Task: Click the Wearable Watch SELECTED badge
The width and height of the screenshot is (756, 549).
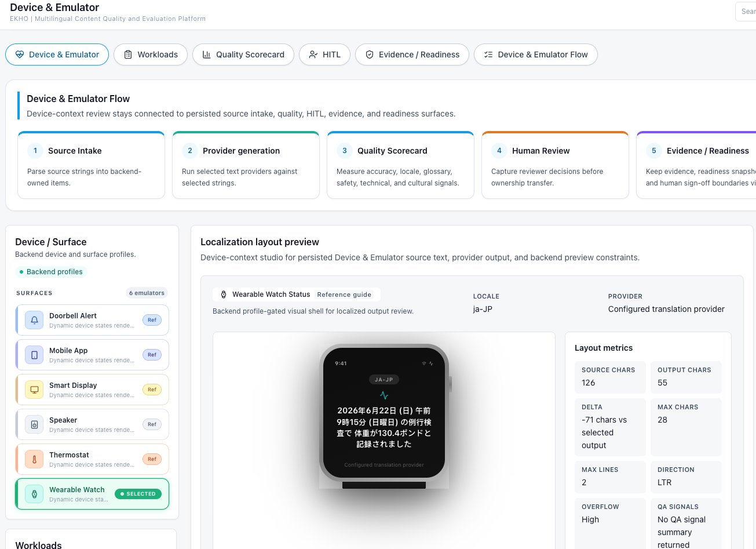Action: tap(138, 494)
